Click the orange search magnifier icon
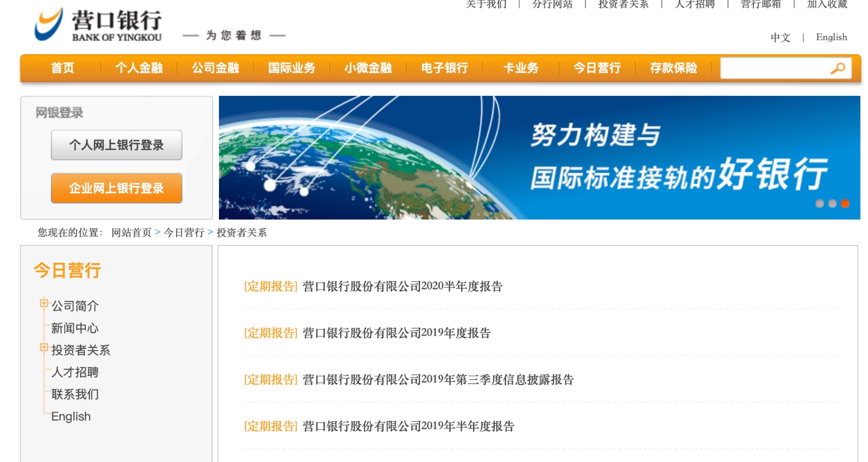Screen dimensions: 868x462 tap(838, 68)
